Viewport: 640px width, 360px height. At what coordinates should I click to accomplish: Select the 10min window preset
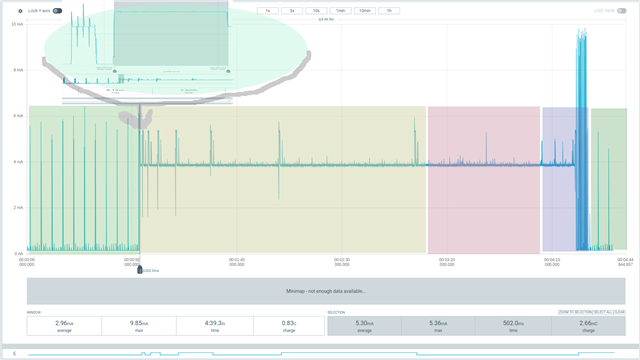[365, 11]
